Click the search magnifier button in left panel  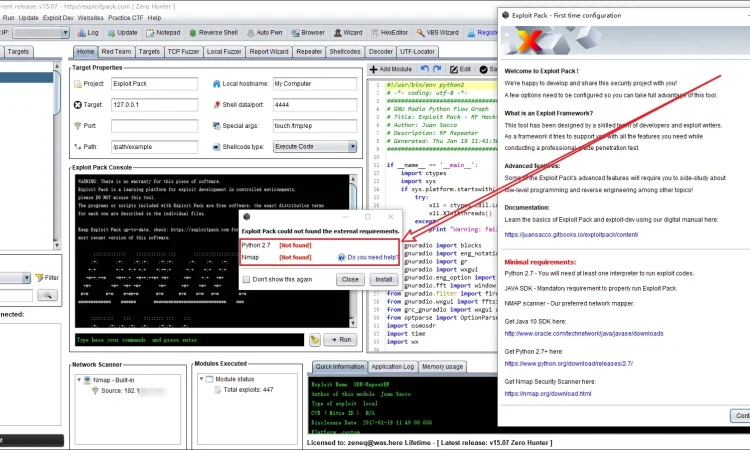(47, 295)
